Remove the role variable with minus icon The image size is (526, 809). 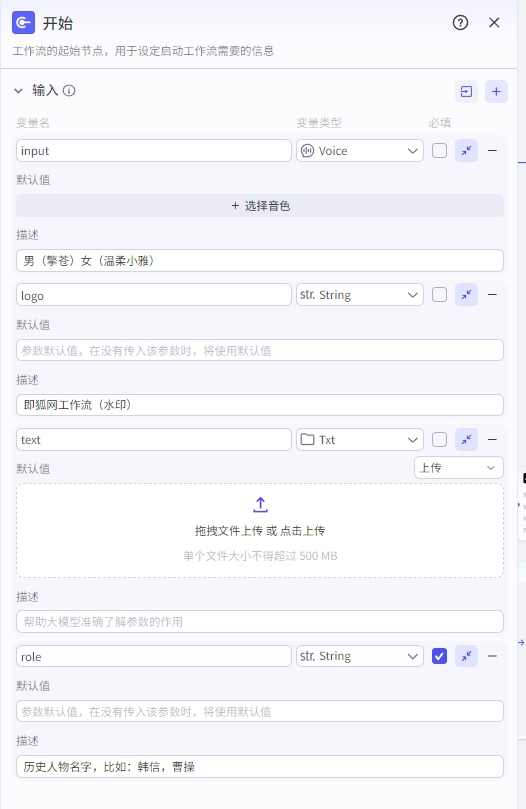tap(492, 656)
